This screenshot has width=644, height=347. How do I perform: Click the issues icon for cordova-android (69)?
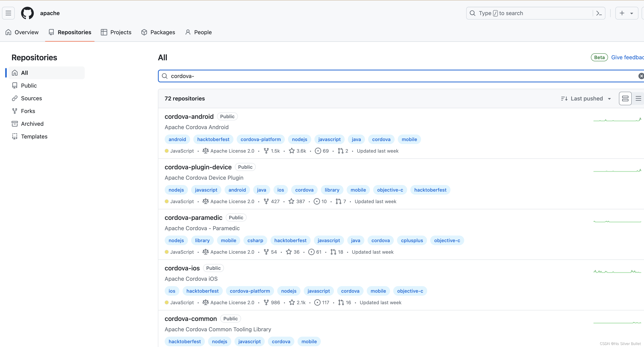pos(318,151)
